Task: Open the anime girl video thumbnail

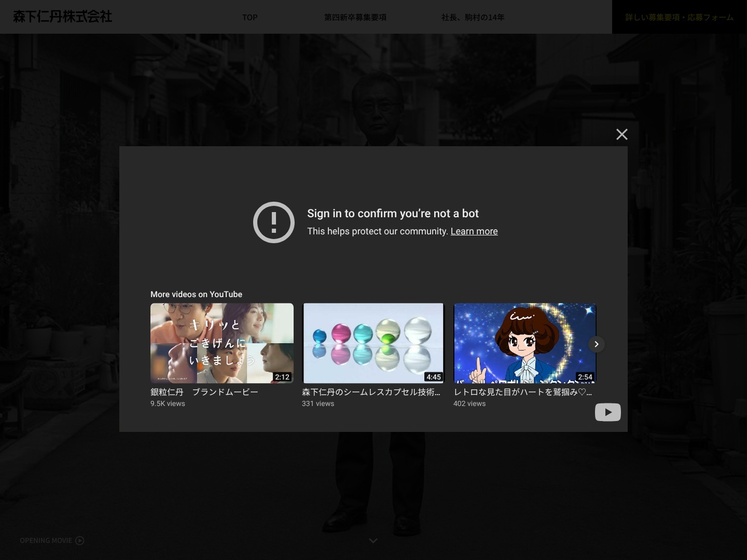Action: [524, 343]
